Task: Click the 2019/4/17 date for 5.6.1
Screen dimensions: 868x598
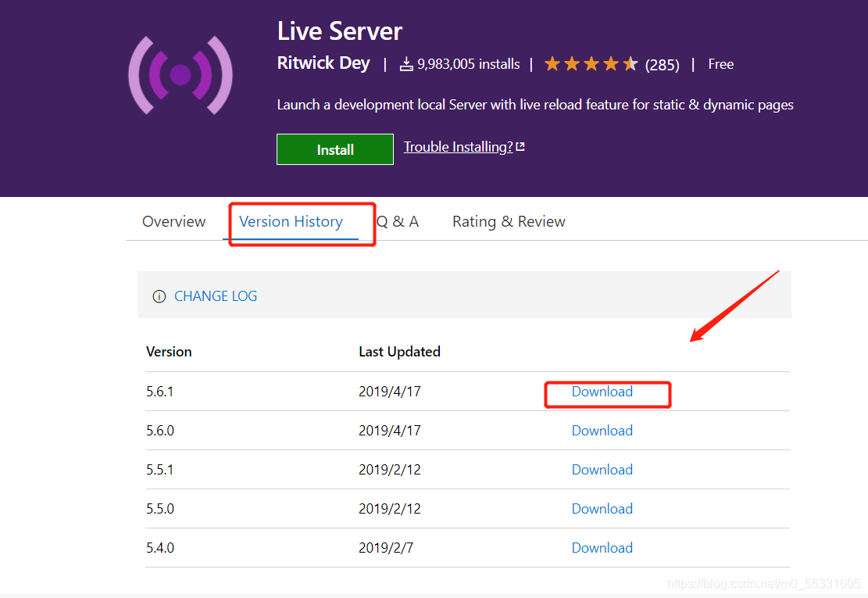Action: pyautogui.click(x=390, y=392)
